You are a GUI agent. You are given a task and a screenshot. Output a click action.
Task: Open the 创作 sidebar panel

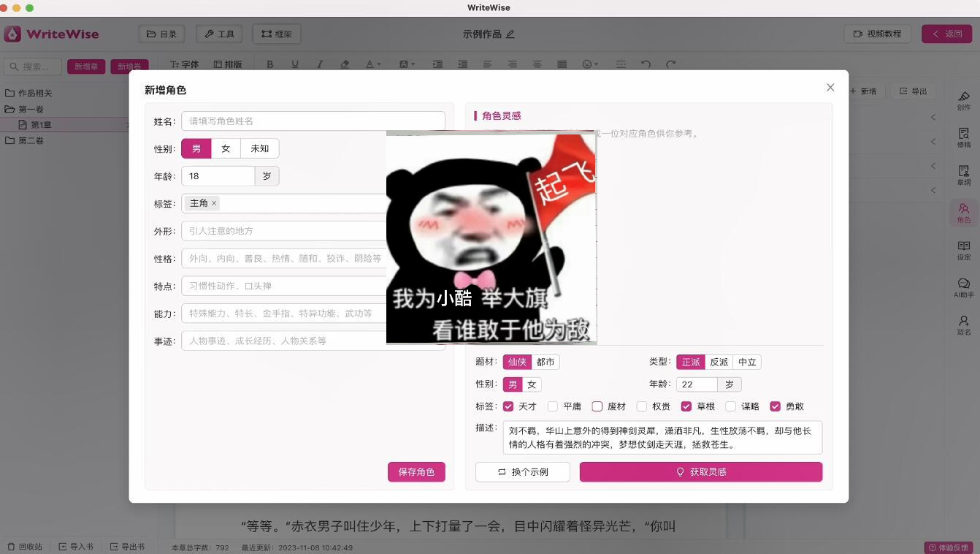coord(964,101)
